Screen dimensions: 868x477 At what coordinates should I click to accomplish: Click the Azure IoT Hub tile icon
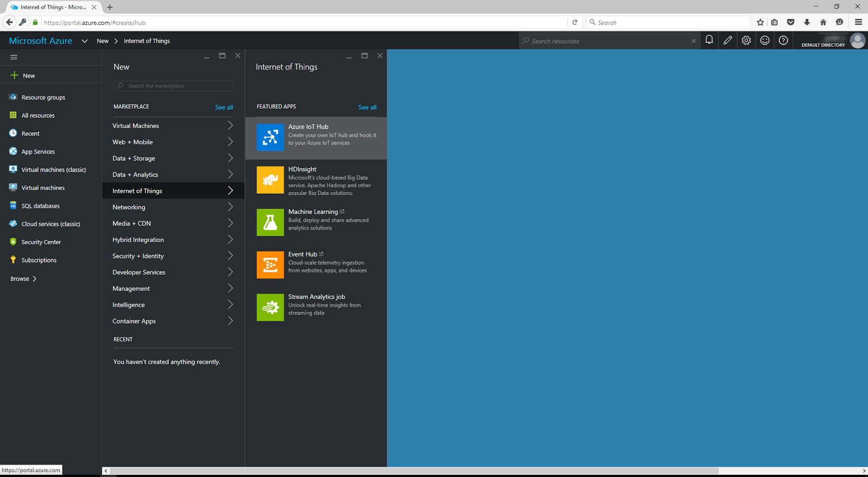270,137
